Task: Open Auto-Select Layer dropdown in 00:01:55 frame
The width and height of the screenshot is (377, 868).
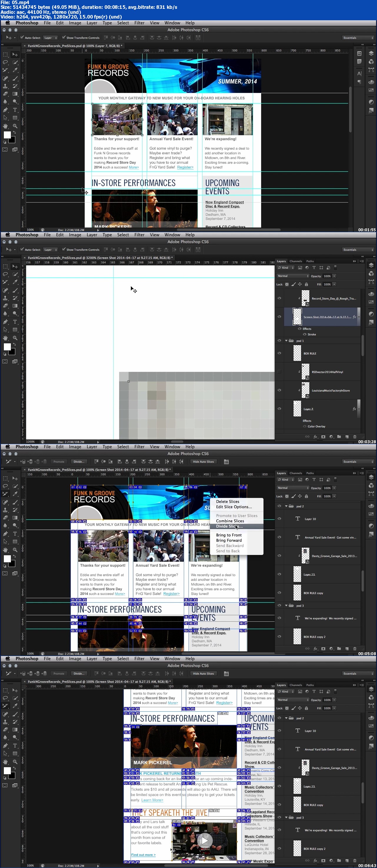Action: pyautogui.click(x=51, y=38)
